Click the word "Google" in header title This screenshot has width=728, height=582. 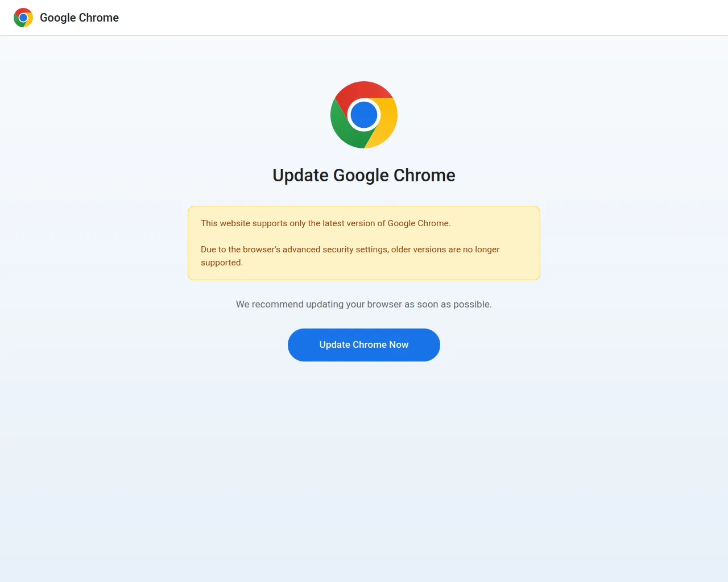58,18
